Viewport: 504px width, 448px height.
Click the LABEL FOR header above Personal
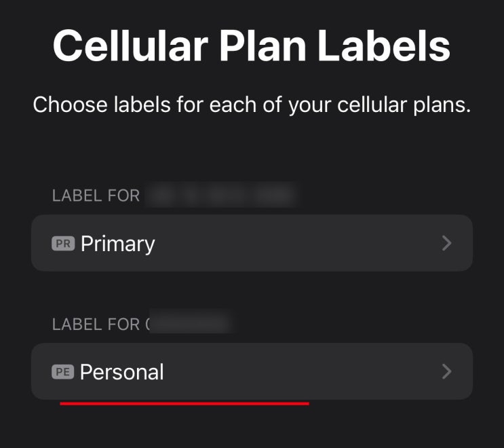click(96, 324)
